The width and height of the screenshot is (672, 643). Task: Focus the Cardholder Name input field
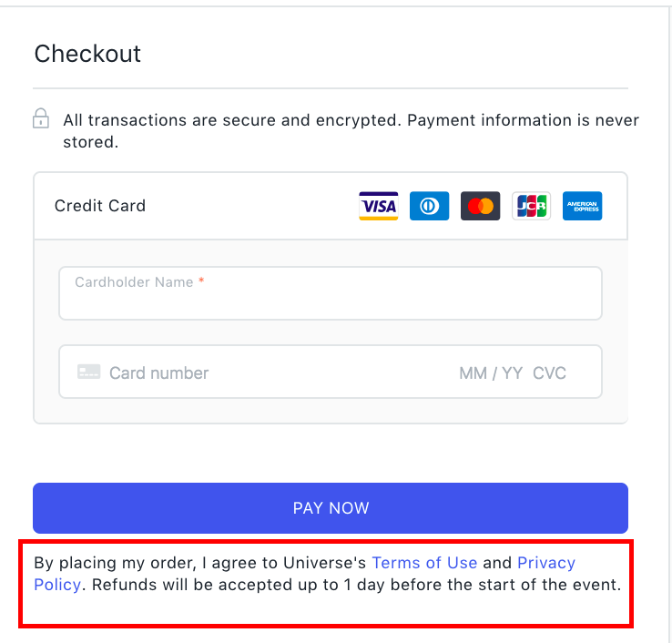330,301
